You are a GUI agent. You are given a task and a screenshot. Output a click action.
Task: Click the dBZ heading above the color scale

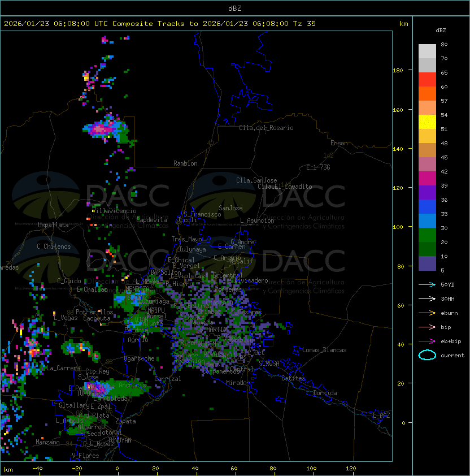(441, 31)
